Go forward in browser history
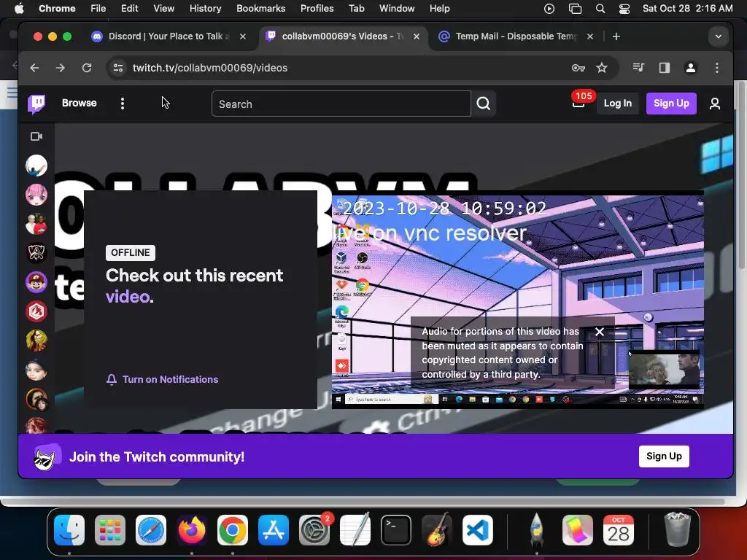Image resolution: width=747 pixels, height=560 pixels. tap(60, 68)
